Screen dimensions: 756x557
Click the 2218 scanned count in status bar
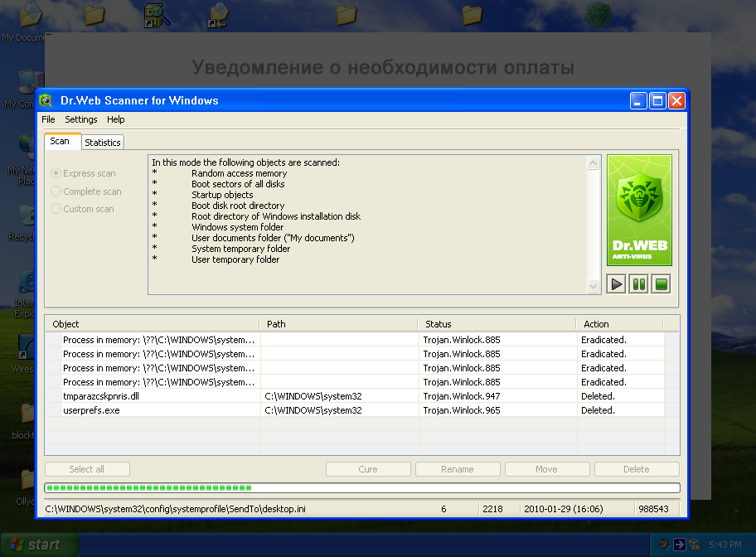tap(492, 509)
